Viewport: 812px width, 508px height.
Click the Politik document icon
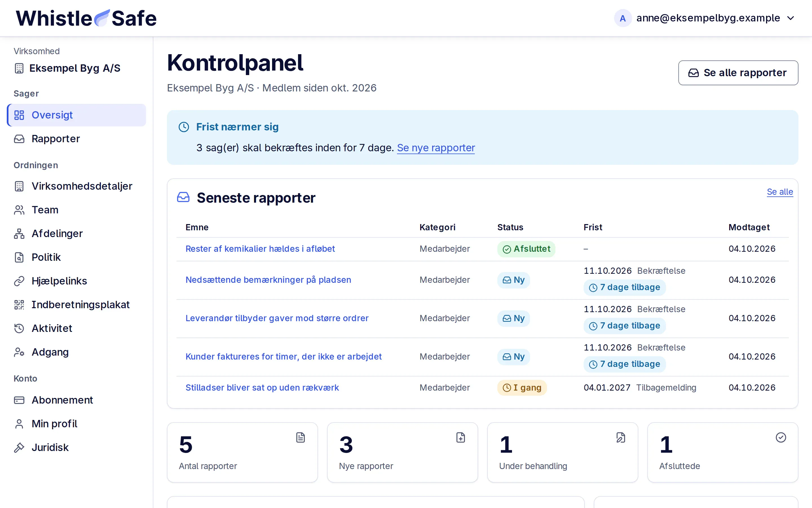[19, 257]
